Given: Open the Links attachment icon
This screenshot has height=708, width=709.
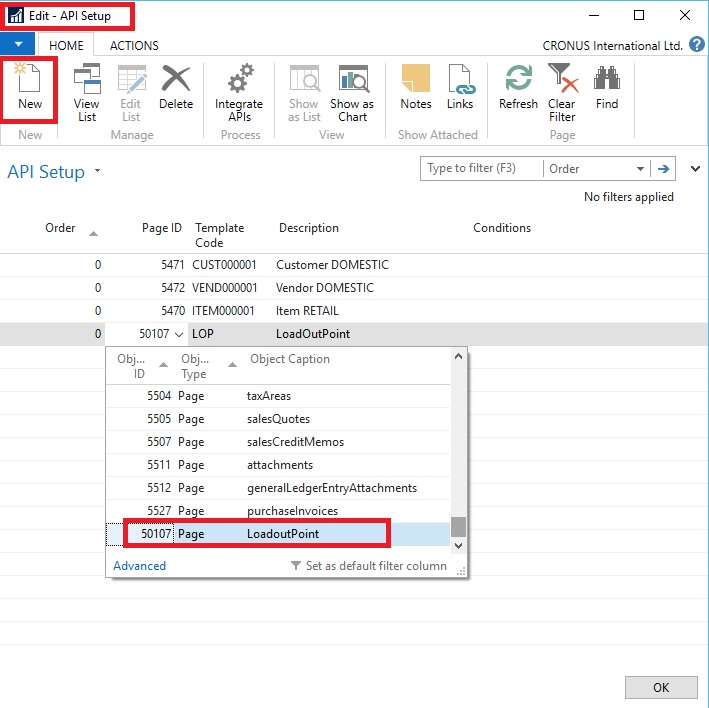Looking at the screenshot, I should 460,88.
